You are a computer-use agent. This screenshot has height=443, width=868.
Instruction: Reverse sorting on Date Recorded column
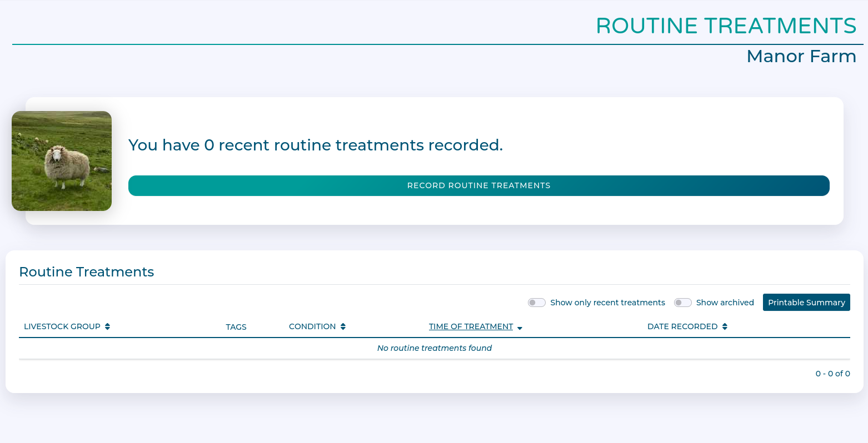coord(725,326)
